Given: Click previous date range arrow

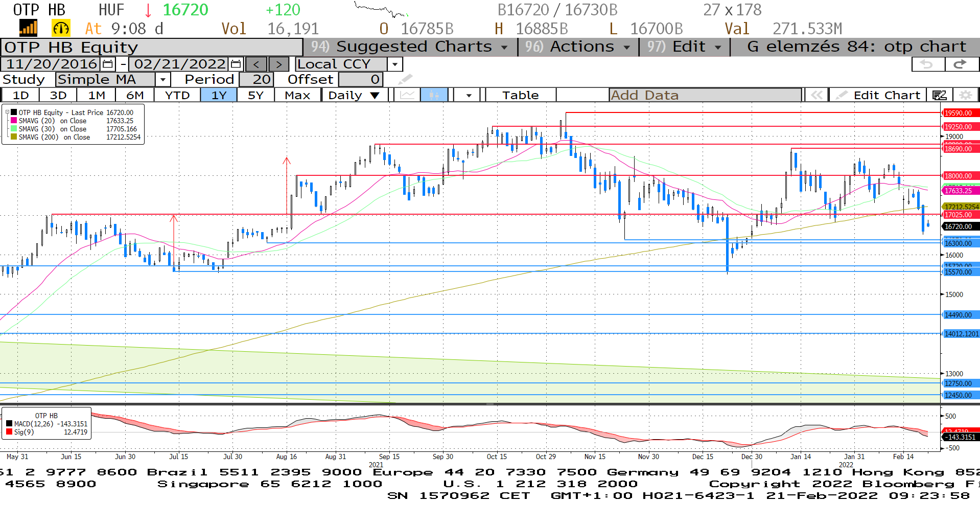Looking at the screenshot, I should tap(256, 64).
